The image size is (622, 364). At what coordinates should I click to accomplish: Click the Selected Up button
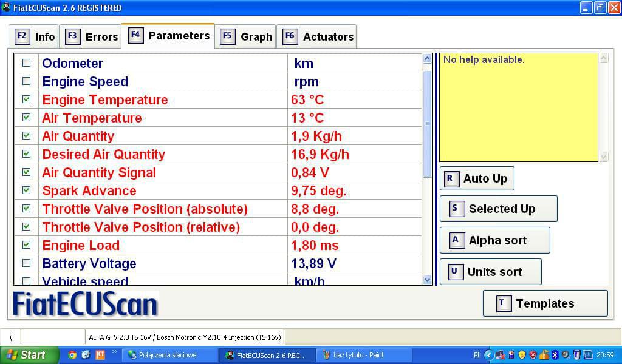pyautogui.click(x=499, y=209)
